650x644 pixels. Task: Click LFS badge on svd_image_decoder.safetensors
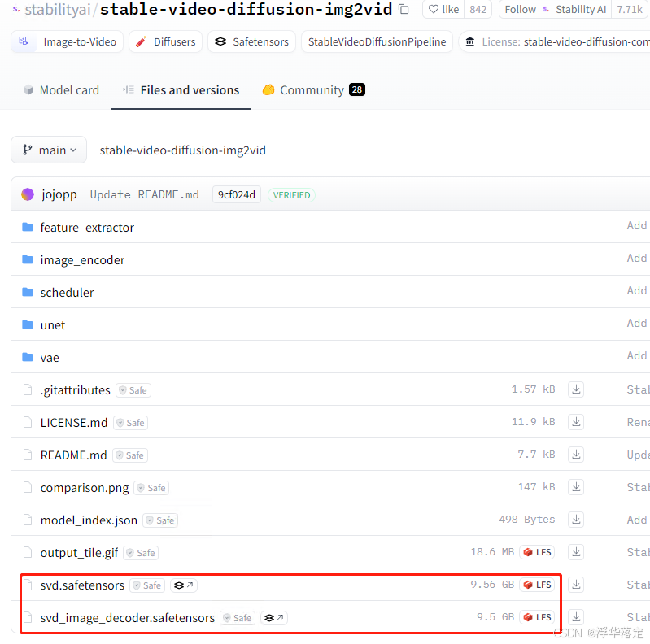(537, 617)
